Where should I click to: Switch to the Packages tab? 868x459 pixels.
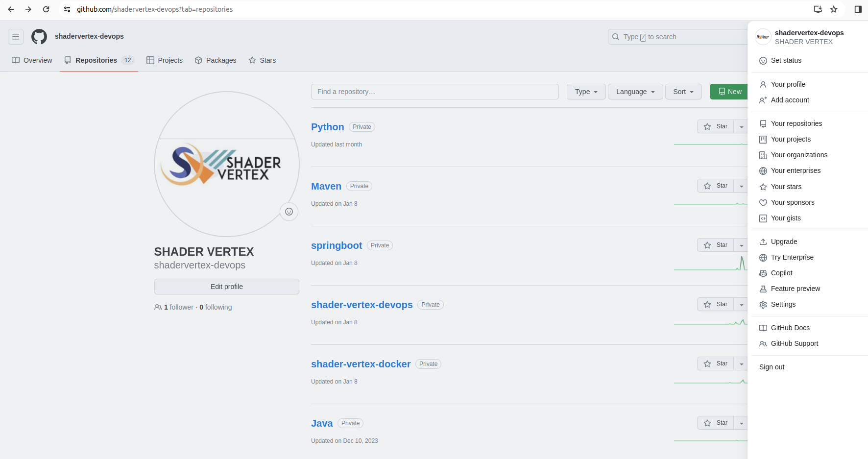pos(216,60)
